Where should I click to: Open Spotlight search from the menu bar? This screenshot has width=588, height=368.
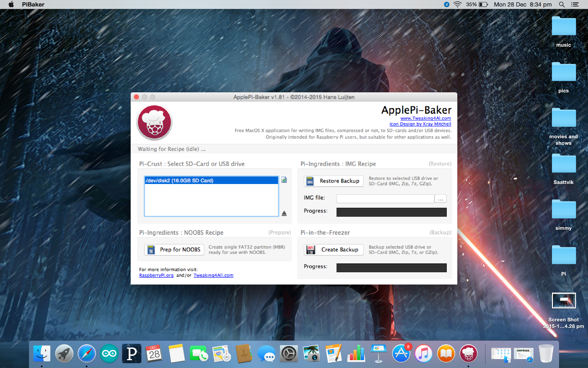coord(561,4)
